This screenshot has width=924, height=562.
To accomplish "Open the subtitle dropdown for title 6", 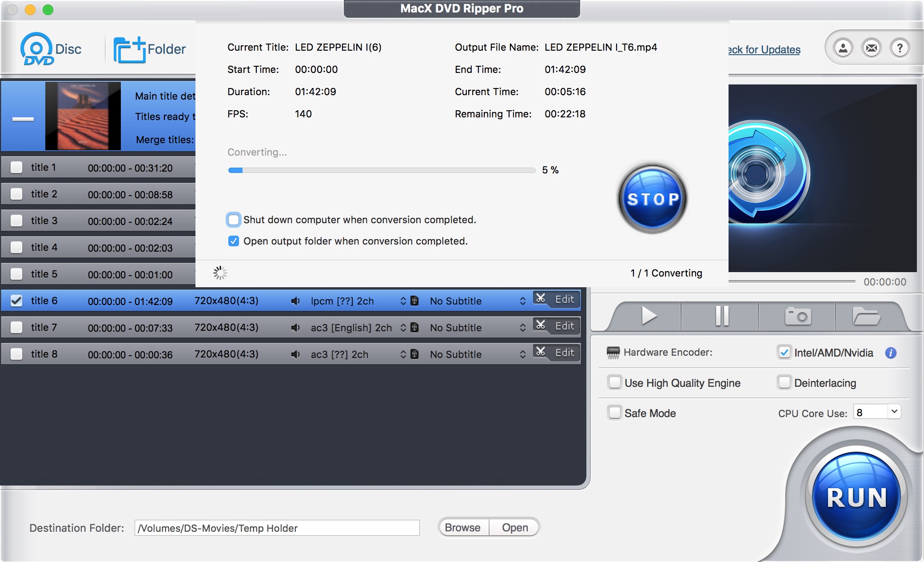I will (523, 301).
